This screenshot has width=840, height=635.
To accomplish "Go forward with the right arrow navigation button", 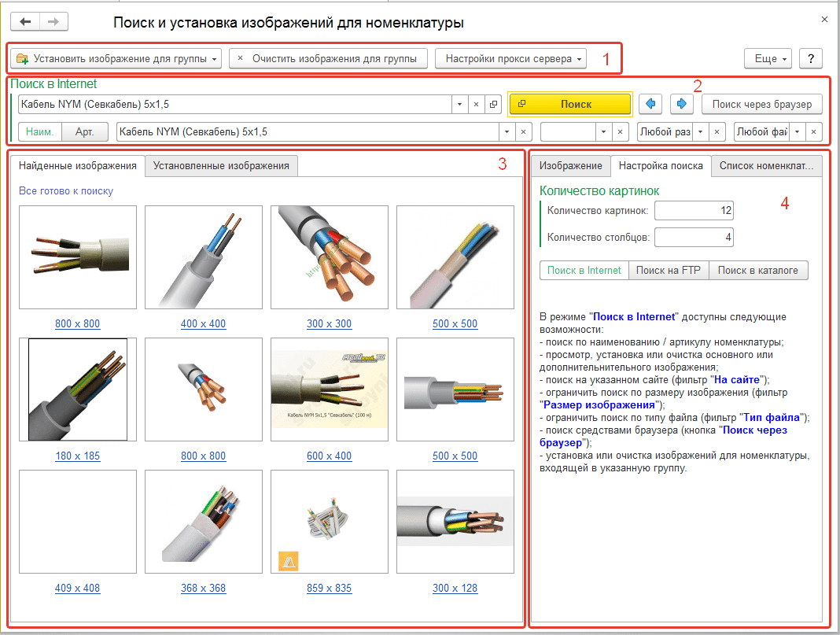I will (53, 22).
